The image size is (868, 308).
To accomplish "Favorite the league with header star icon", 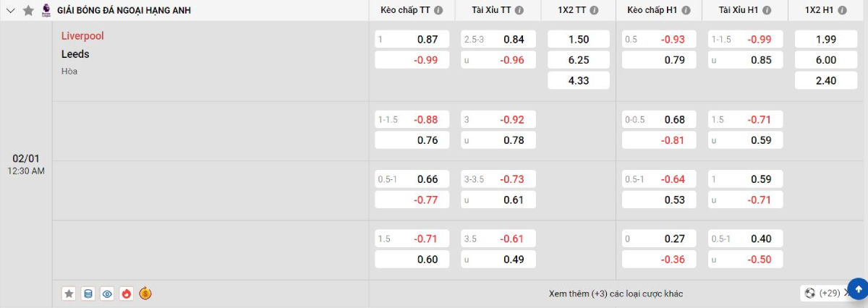I will 28,10.
